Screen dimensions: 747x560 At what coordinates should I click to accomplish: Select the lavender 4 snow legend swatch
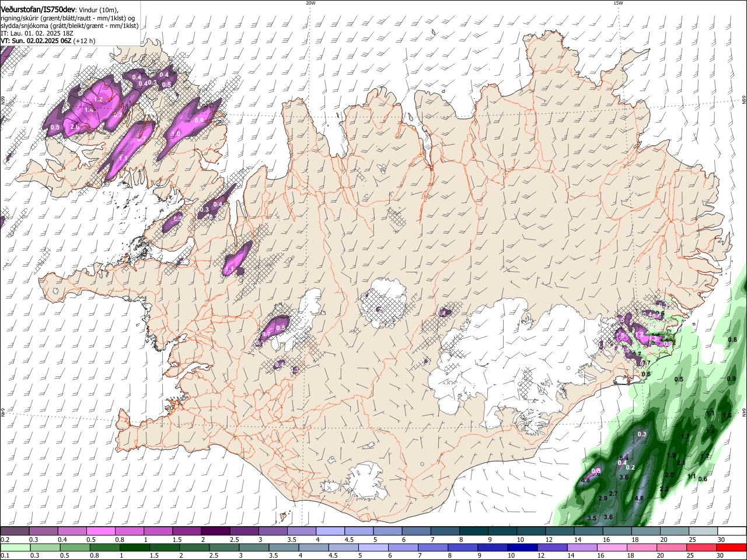(x=330, y=531)
